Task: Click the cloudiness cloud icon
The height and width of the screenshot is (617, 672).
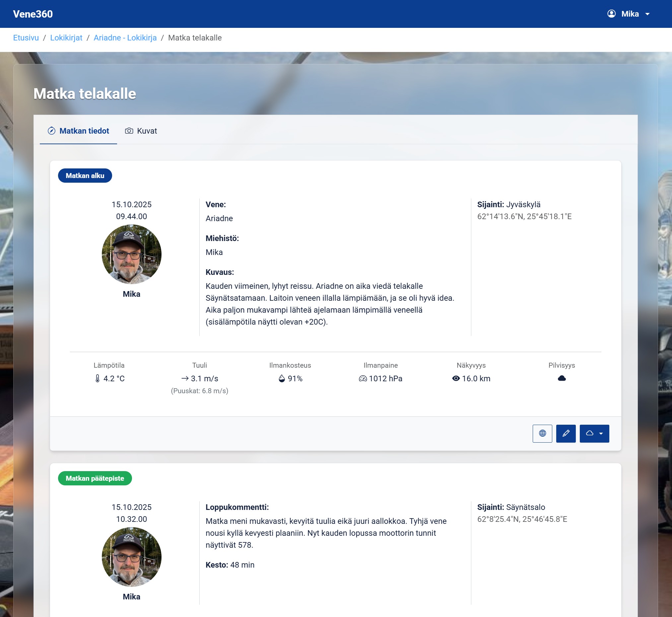Action: 562,378
